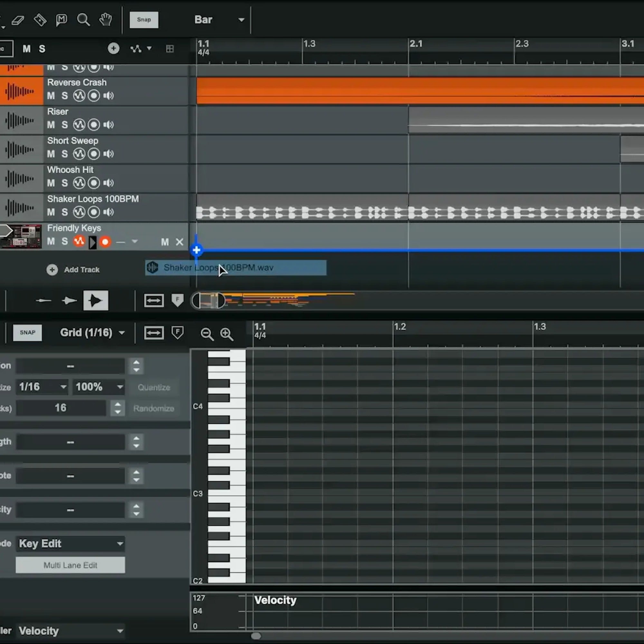This screenshot has width=644, height=644.
Task: Open Riser track channel editor icon
Action: pos(79,125)
